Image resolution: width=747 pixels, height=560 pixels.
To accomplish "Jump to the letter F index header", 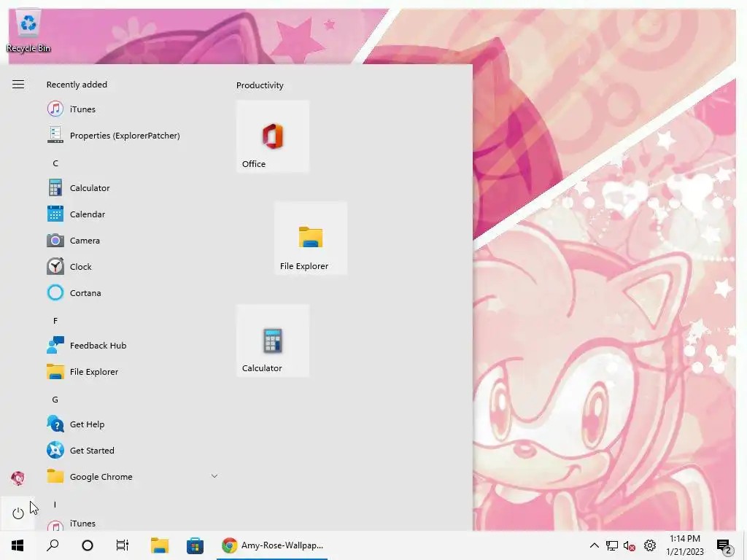I will pyautogui.click(x=55, y=321).
